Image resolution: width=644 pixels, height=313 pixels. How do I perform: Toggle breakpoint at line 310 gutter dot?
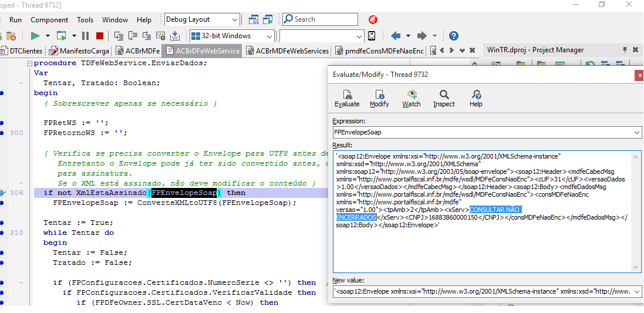pyautogui.click(x=2, y=233)
